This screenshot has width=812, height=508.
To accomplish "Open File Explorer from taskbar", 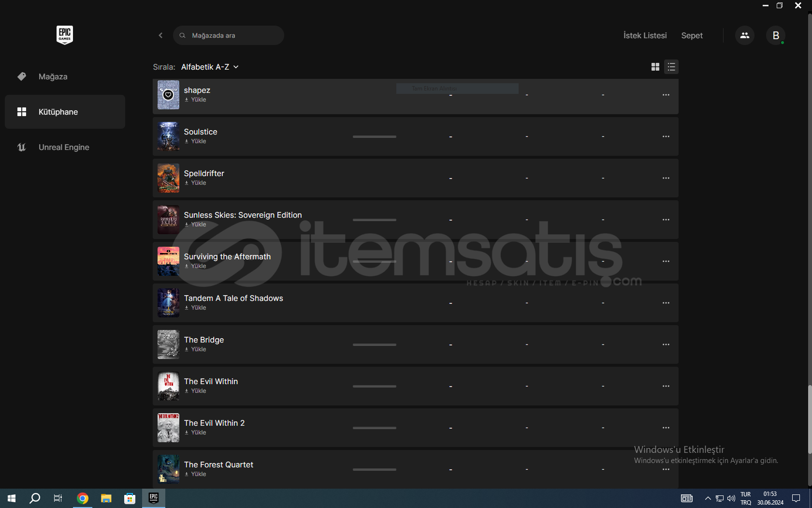I will click(x=106, y=498).
